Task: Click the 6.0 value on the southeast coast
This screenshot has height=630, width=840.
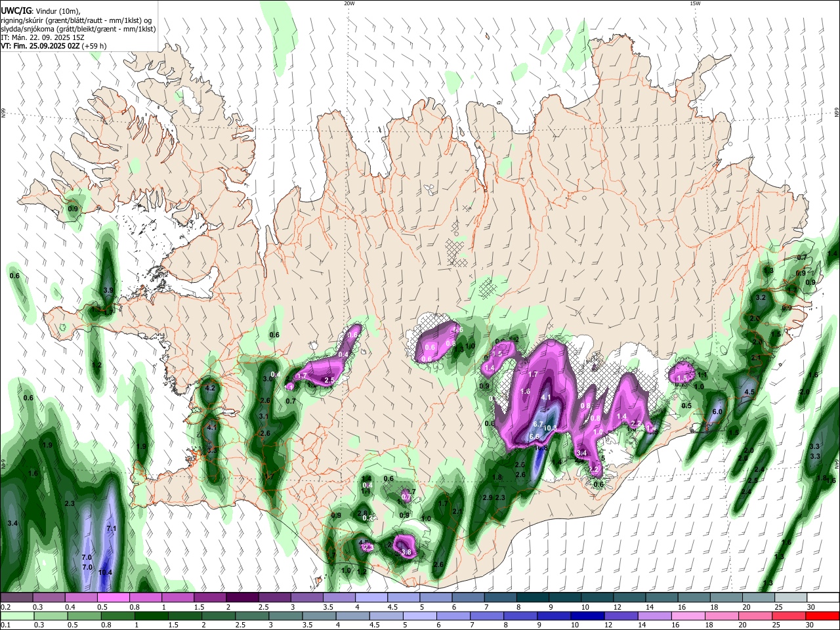Action: coord(717,411)
